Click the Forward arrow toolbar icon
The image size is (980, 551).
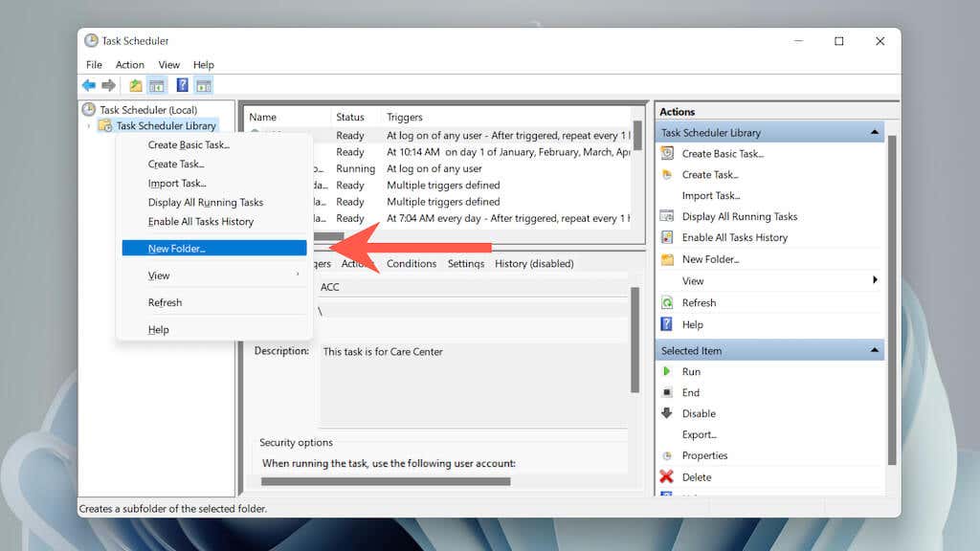click(109, 85)
